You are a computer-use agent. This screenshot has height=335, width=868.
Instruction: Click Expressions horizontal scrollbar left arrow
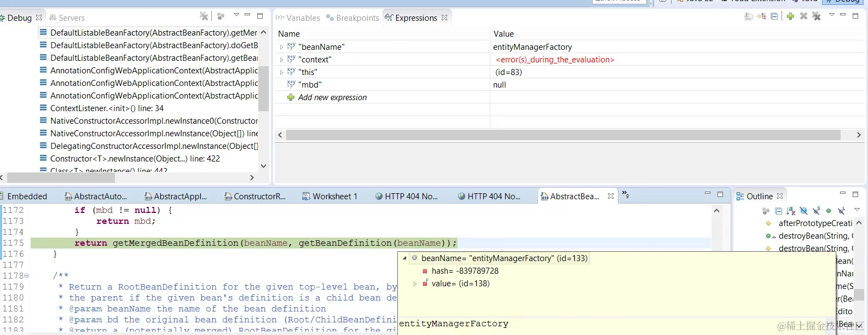pos(280,135)
